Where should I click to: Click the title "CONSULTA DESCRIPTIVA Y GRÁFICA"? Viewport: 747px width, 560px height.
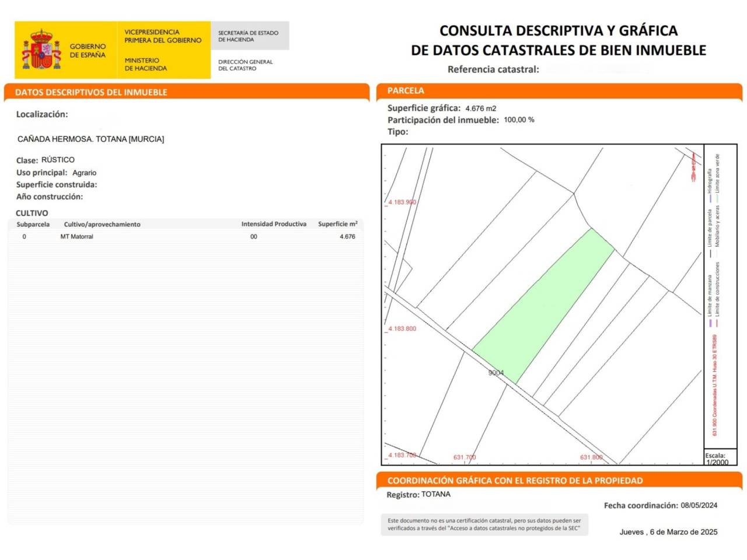(558, 31)
